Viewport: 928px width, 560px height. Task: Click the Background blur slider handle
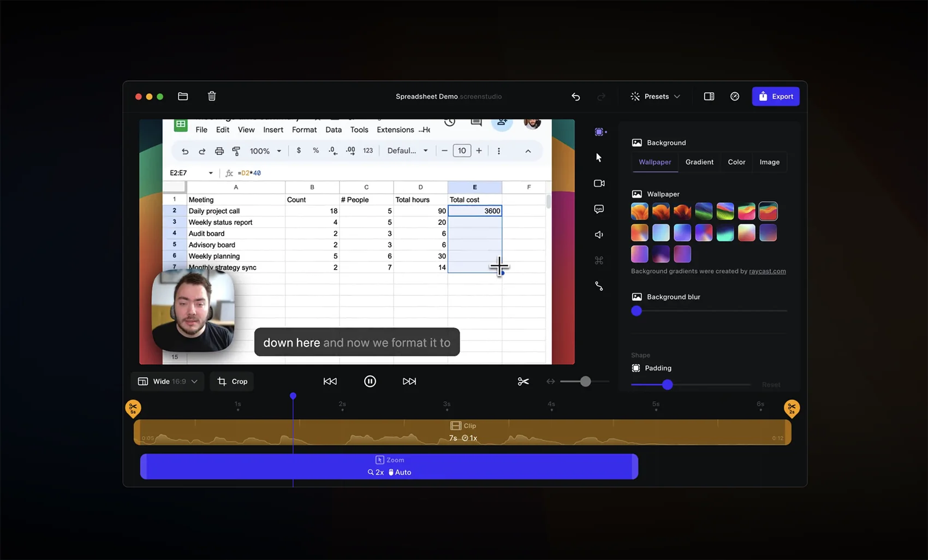636,311
